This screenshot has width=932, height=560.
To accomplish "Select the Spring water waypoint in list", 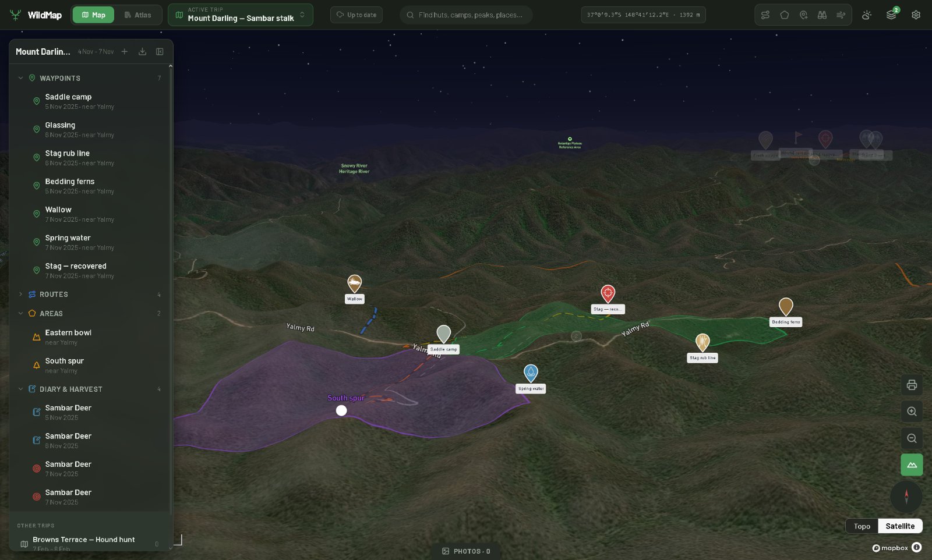I will point(90,242).
